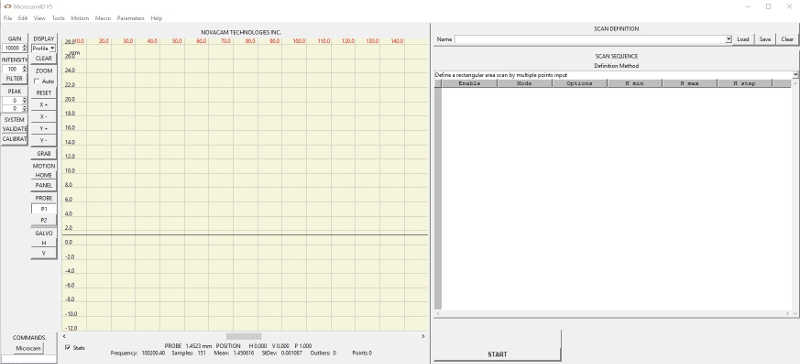Enable the Auto zoom checkbox
The height and width of the screenshot is (364, 800).
click(x=37, y=81)
